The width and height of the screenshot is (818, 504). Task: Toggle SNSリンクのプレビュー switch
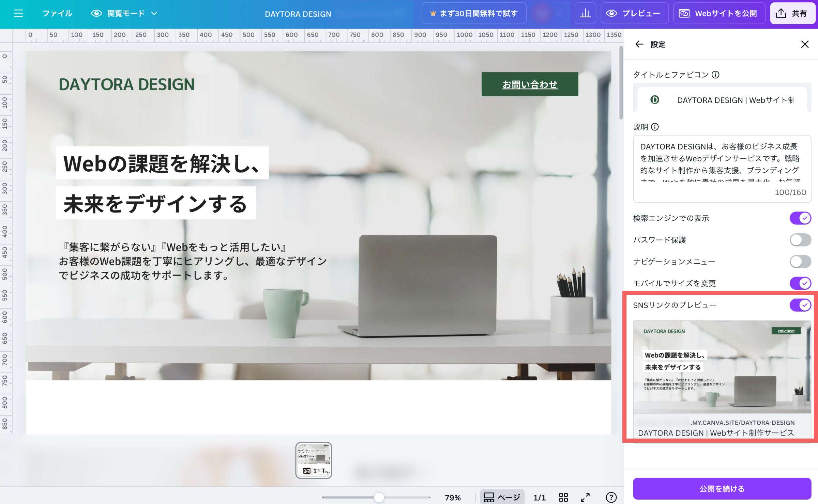coord(800,305)
